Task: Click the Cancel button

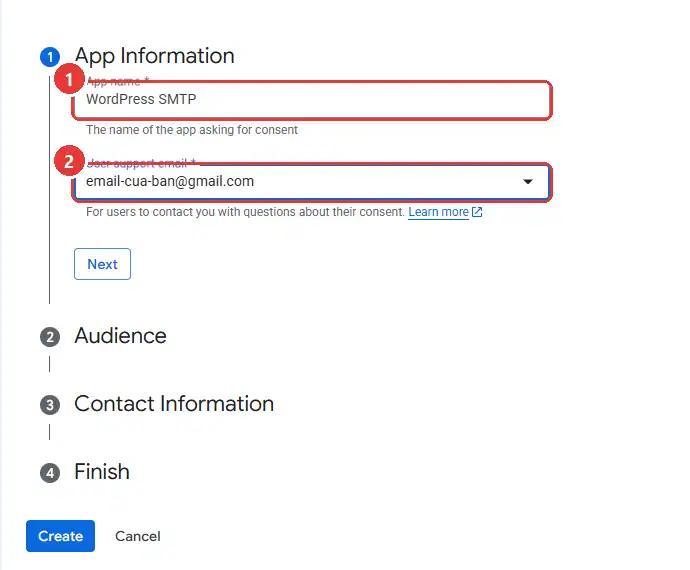Action: coord(138,536)
